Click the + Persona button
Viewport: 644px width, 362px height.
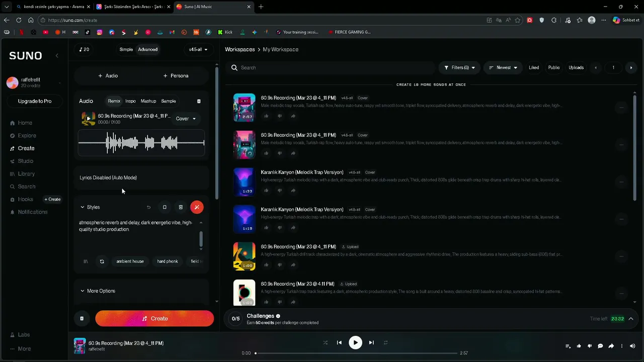[176, 75]
